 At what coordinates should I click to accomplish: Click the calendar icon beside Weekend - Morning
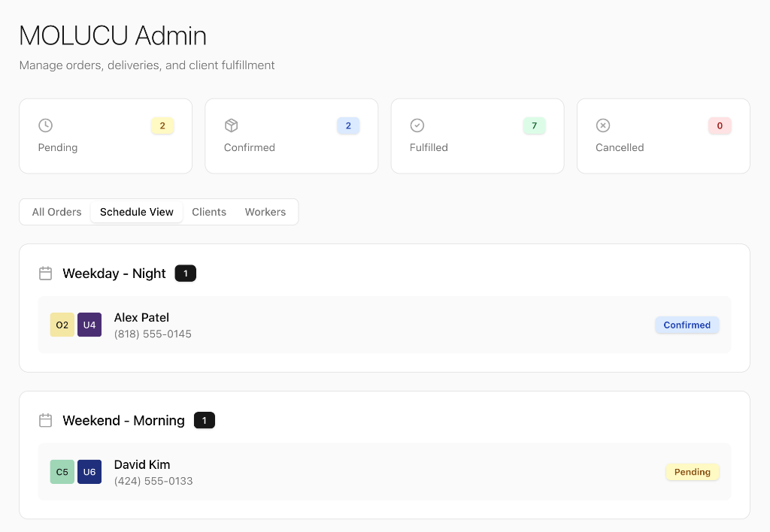pyautogui.click(x=45, y=421)
